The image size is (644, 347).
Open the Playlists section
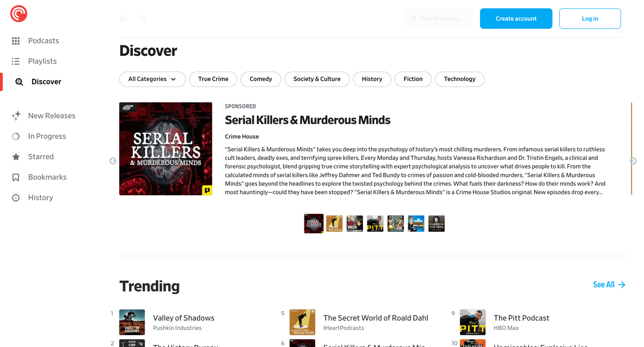[42, 61]
